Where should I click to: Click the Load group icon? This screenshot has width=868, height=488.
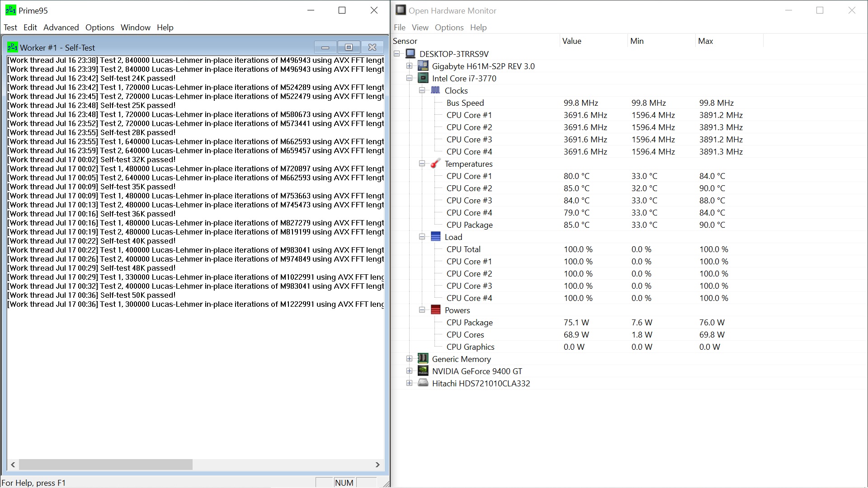tap(435, 237)
